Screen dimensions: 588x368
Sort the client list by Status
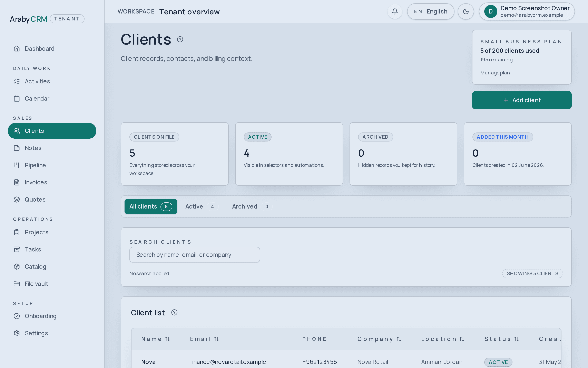(502, 339)
